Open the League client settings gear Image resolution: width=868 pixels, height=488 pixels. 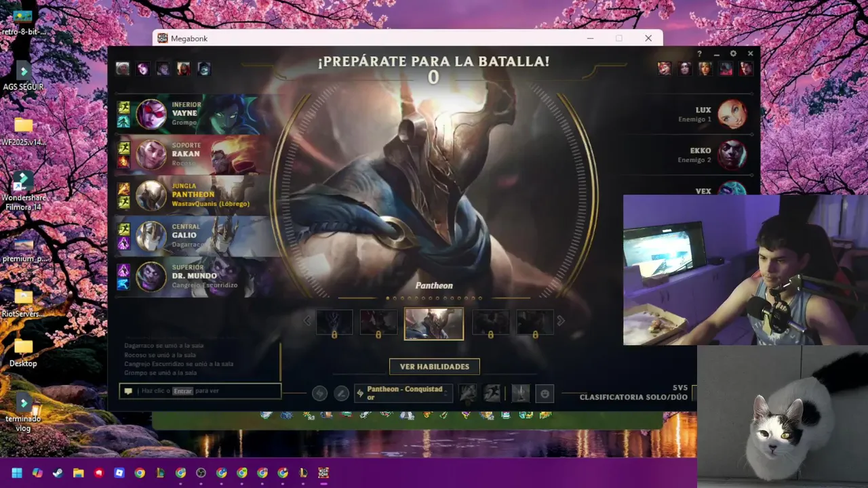tap(733, 54)
